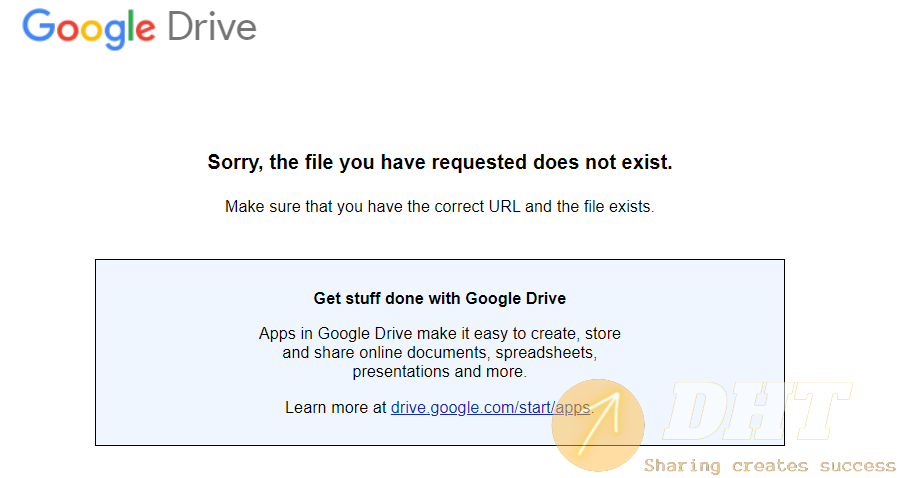The width and height of the screenshot is (899, 478).
Task: Click the 'presentations and more' line
Action: [439, 371]
